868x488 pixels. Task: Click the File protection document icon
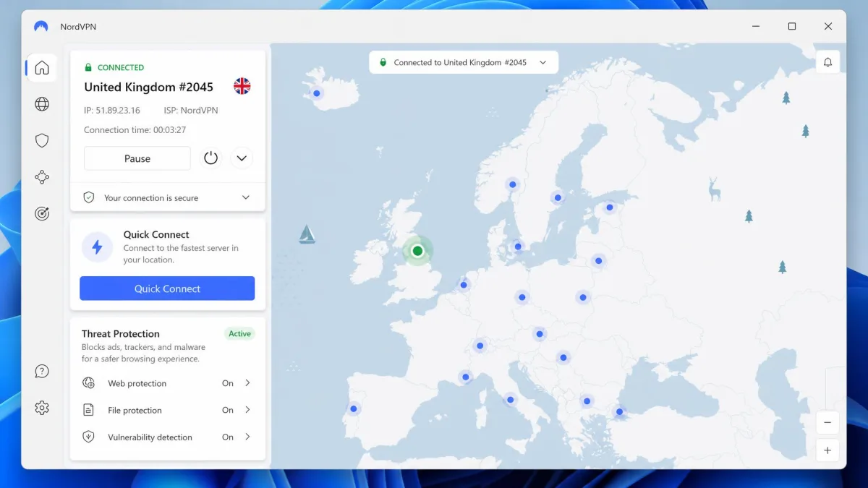coord(88,410)
